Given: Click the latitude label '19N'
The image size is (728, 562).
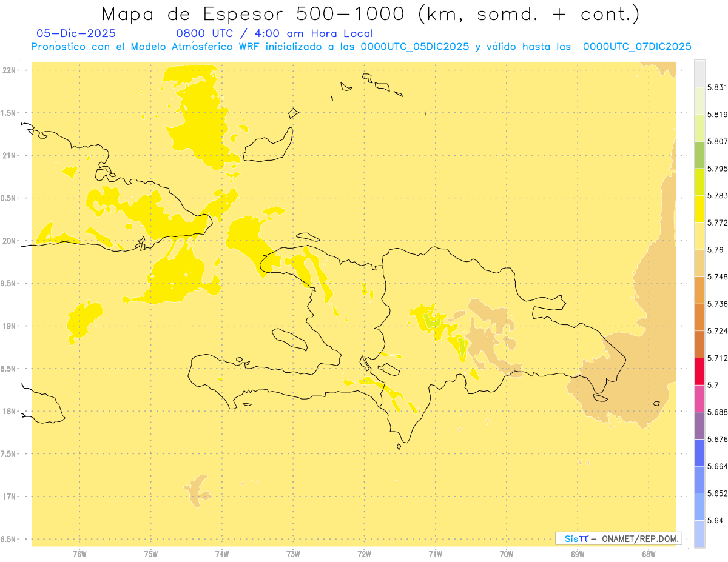Looking at the screenshot, I should coord(9,326).
